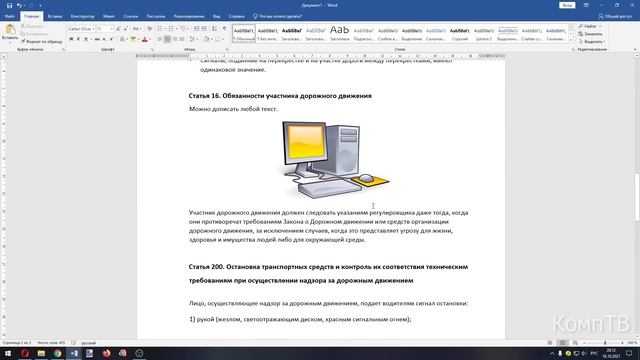The width and height of the screenshot is (640, 360).
Task: Apply the Строгий style
Action: pos(460,33)
